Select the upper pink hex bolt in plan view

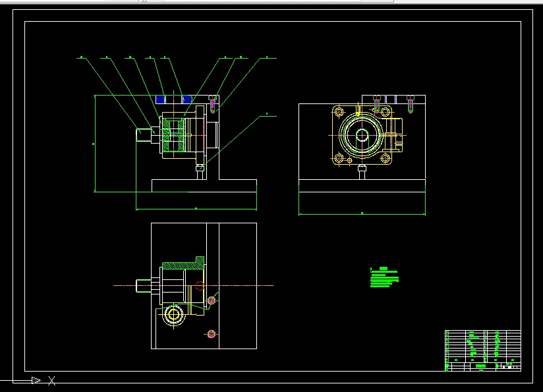[x=212, y=300]
